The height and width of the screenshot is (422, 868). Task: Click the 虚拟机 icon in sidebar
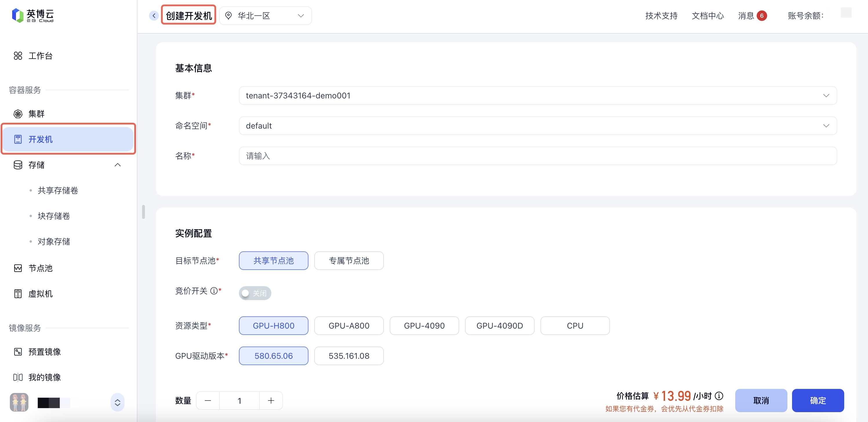(x=18, y=294)
